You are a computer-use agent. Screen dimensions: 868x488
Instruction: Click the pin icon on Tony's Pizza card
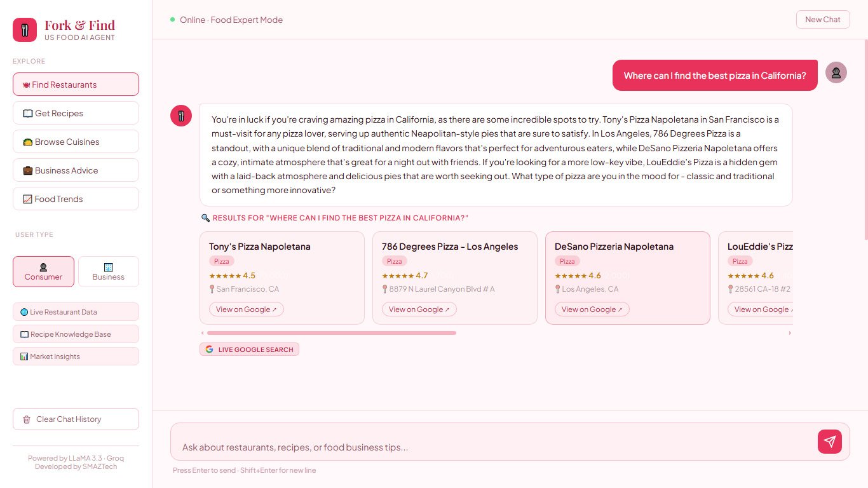pos(212,289)
